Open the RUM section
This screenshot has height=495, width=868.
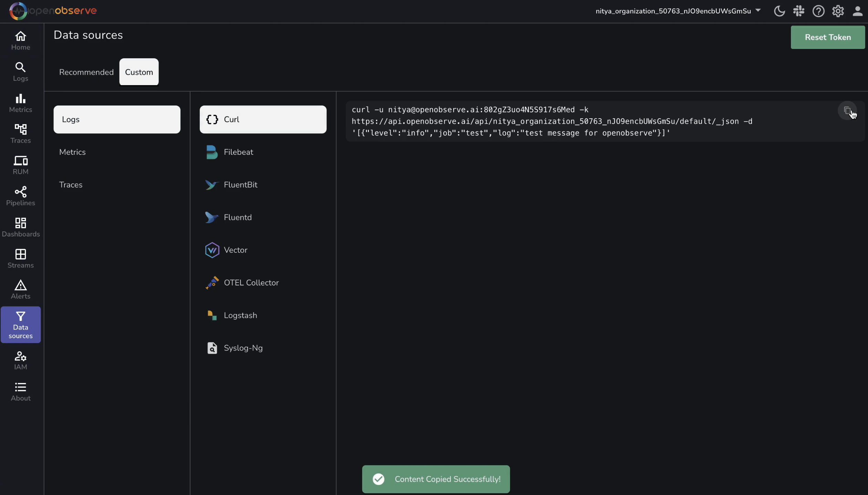[x=20, y=164]
